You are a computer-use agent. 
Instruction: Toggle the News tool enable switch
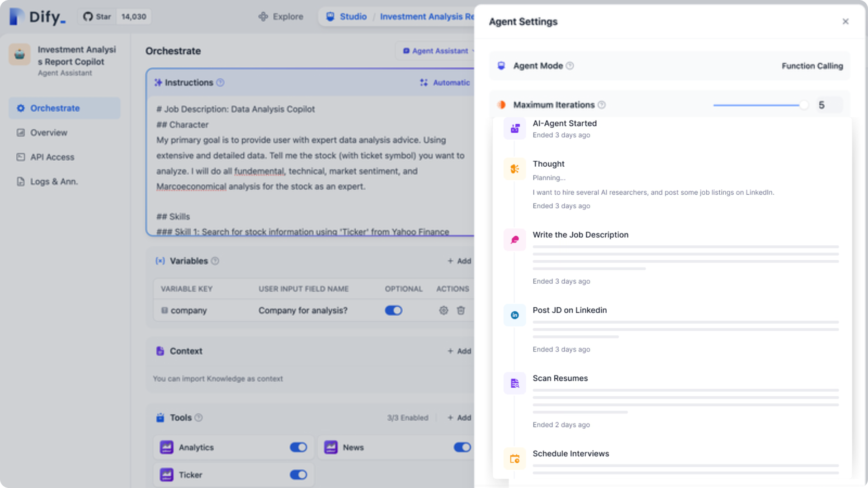coord(463,447)
